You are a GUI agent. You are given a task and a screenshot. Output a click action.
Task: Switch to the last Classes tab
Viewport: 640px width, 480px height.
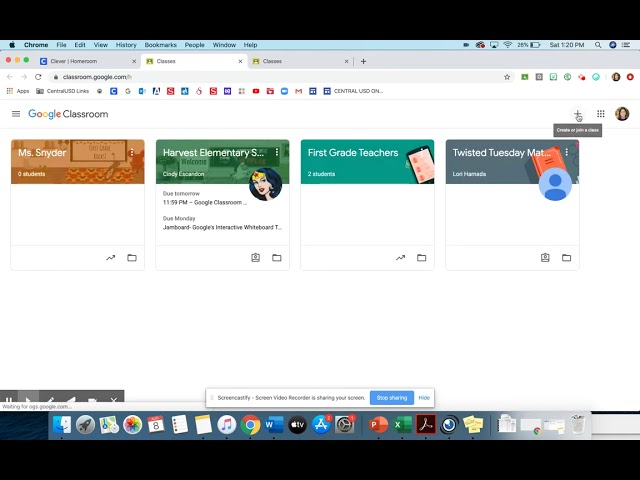coord(300,61)
